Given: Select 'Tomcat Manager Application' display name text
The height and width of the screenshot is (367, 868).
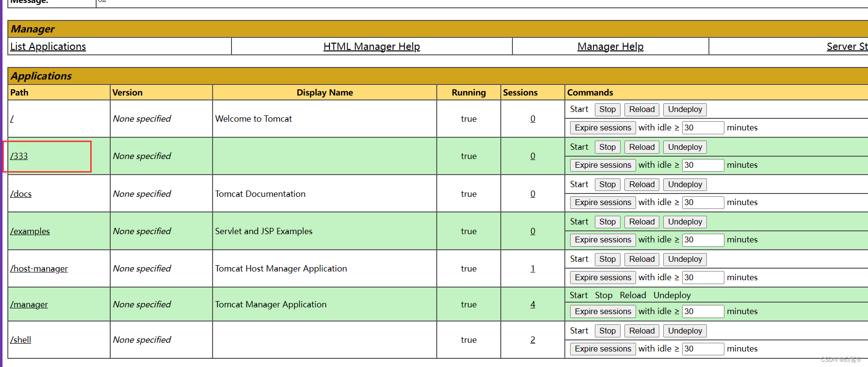Looking at the screenshot, I should coord(271,304).
